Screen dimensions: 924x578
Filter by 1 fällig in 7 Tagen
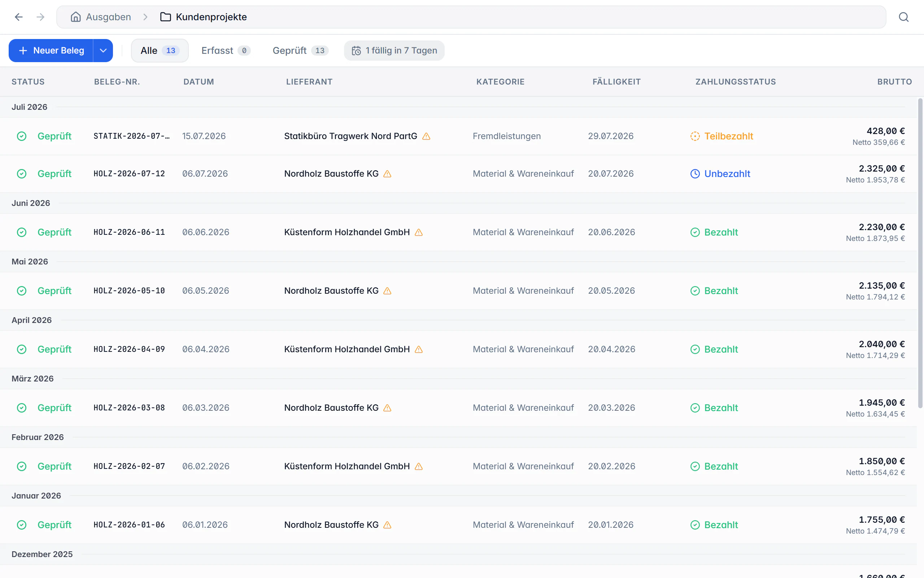[x=394, y=51]
